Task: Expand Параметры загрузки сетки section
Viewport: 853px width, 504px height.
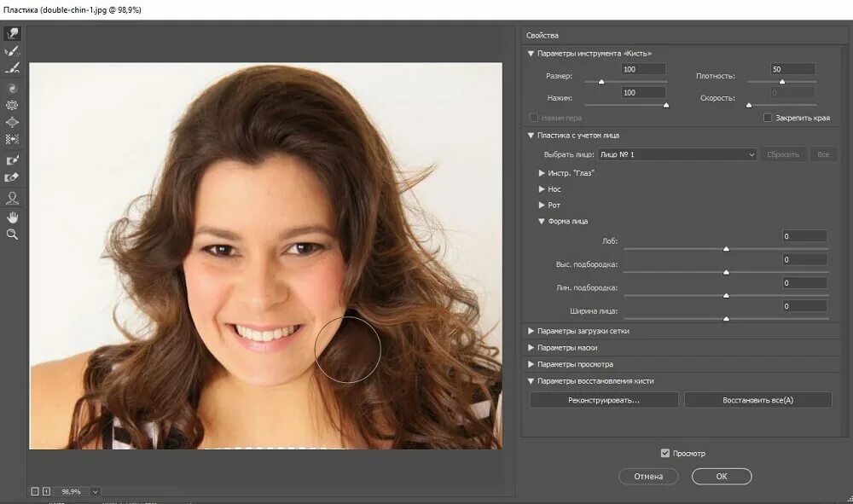Action: pos(531,331)
